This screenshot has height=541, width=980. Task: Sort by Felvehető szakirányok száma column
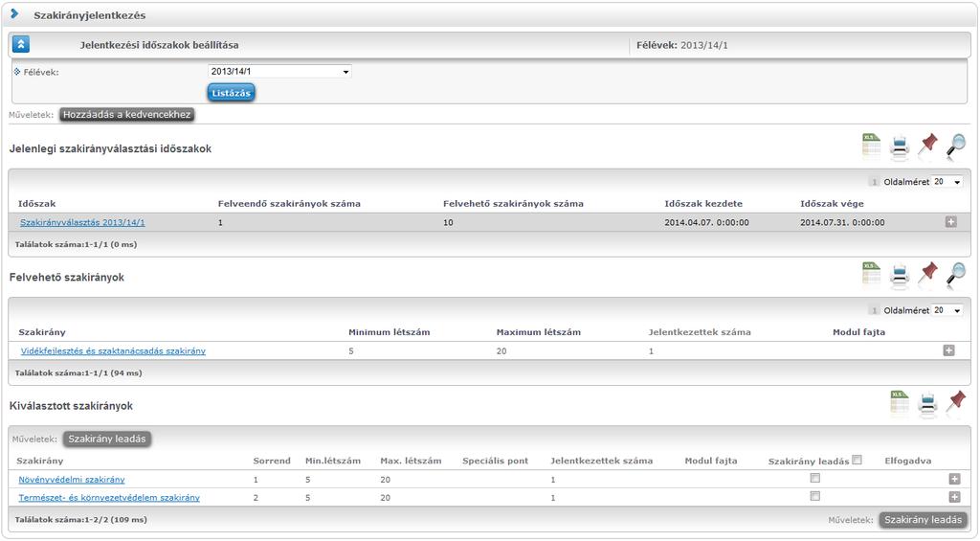click(513, 203)
